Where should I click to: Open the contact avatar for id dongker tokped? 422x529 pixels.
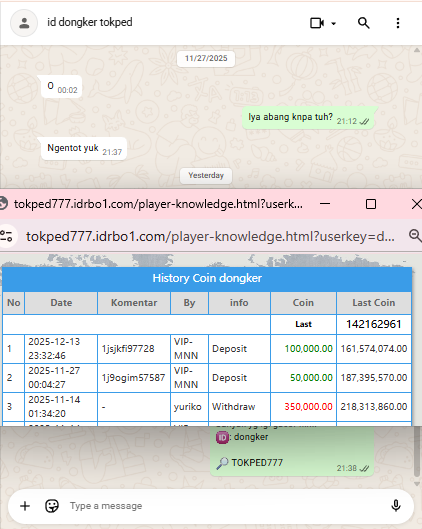pyautogui.click(x=24, y=23)
